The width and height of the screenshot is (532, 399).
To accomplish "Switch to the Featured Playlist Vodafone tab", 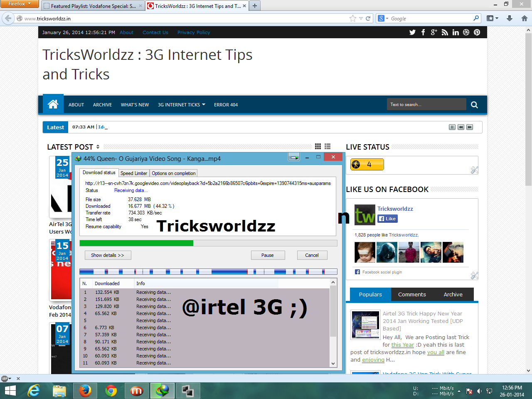I will tap(93, 6).
